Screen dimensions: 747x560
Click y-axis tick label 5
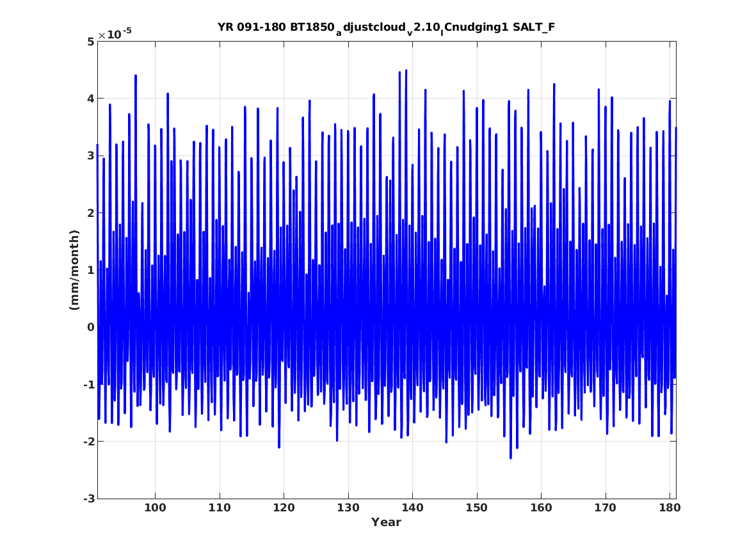(90, 42)
